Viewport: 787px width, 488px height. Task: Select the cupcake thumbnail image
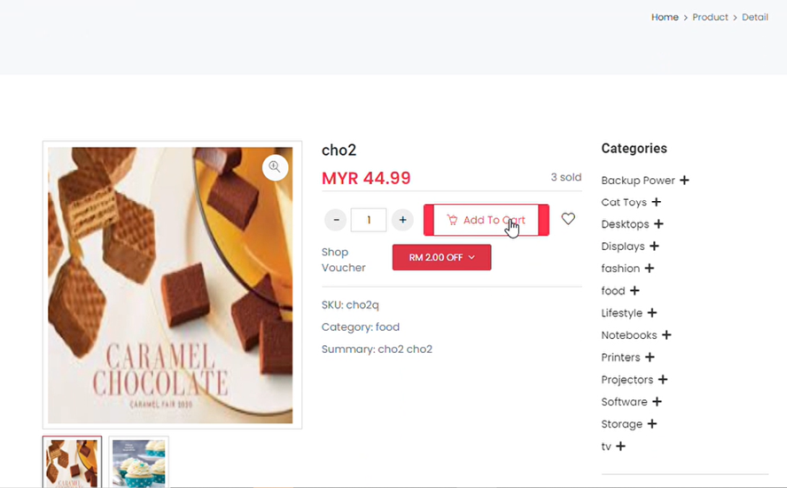coord(139,462)
